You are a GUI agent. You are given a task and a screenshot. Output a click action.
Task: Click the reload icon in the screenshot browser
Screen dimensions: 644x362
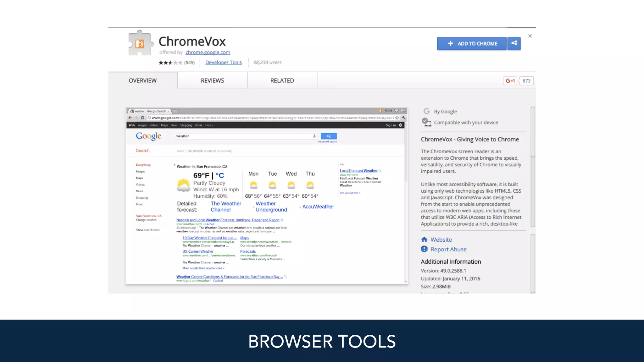point(142,118)
